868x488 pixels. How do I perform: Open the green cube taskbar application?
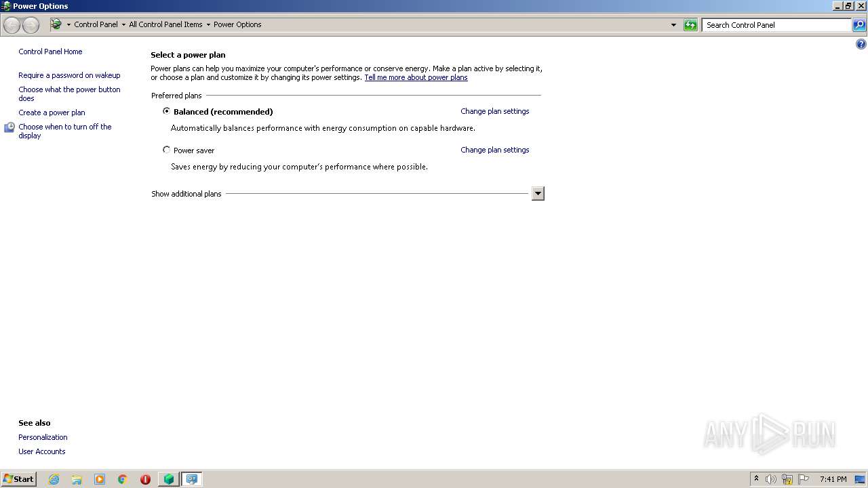point(168,479)
